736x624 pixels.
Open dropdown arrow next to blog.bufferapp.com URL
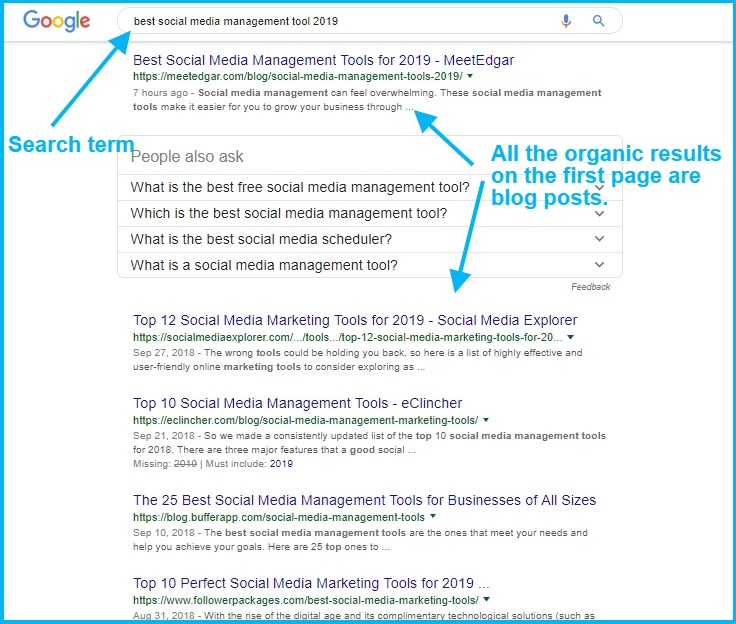click(433, 516)
